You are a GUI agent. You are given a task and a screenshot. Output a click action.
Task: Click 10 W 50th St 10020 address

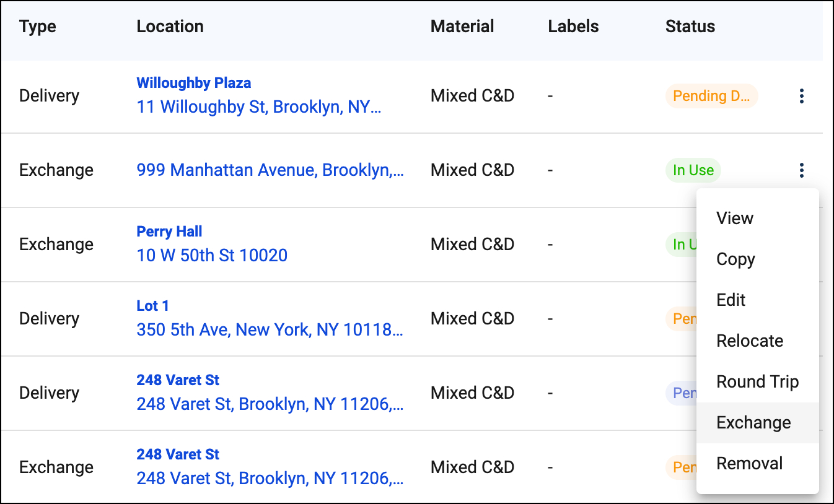[212, 255]
